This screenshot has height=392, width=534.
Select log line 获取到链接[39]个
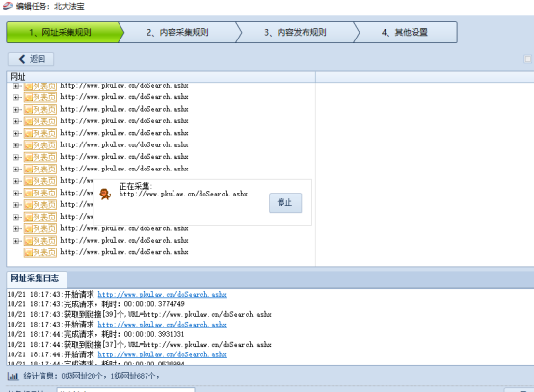[140, 314]
